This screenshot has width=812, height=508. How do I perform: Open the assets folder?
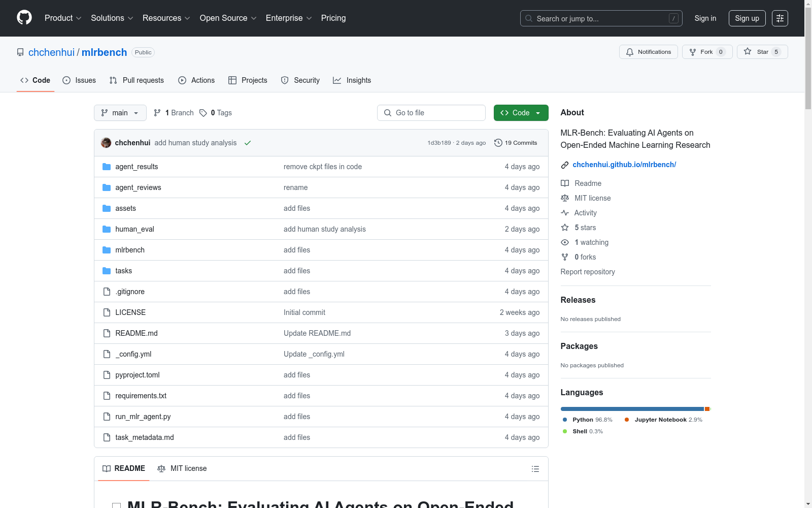click(125, 208)
